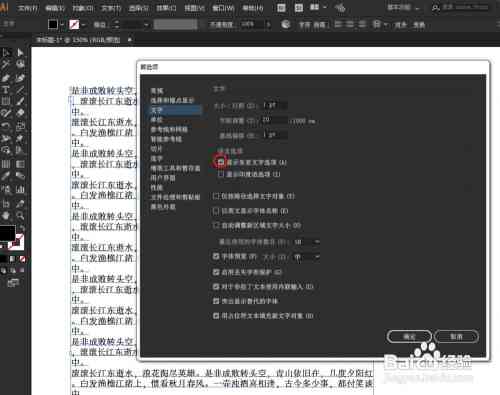Select the Direct Selection tool
The height and width of the screenshot is (395, 500).
point(20,52)
